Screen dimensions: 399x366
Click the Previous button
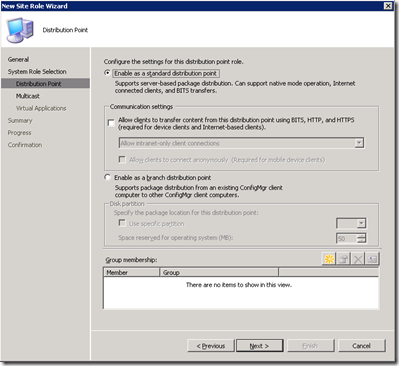coord(211,346)
